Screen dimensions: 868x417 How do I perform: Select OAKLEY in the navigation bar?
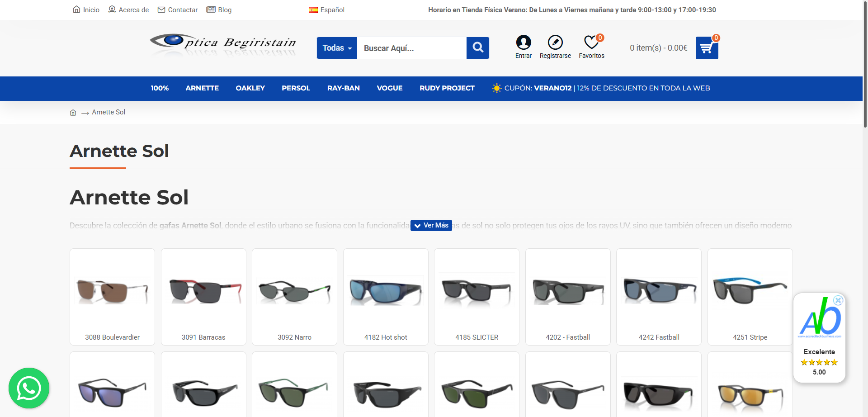click(x=250, y=88)
